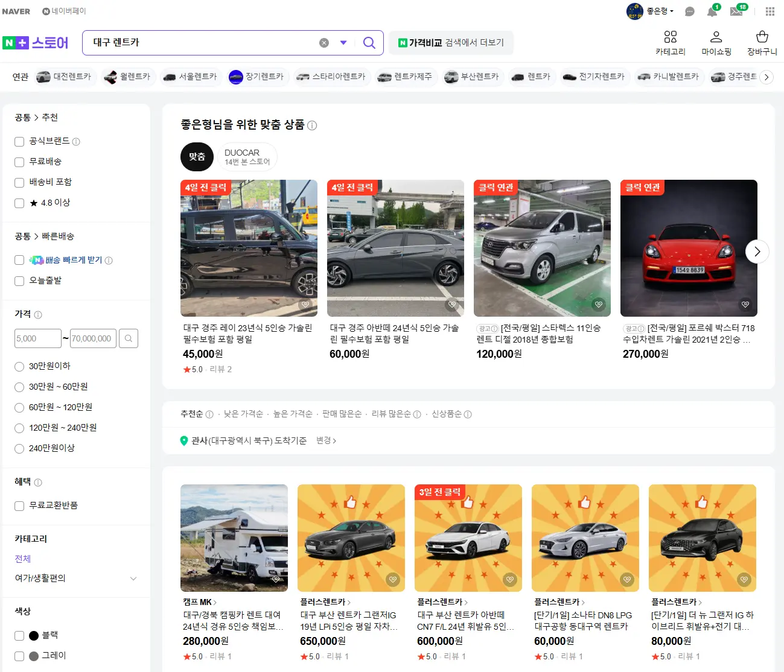Check the 블랙 color filter

[19, 635]
